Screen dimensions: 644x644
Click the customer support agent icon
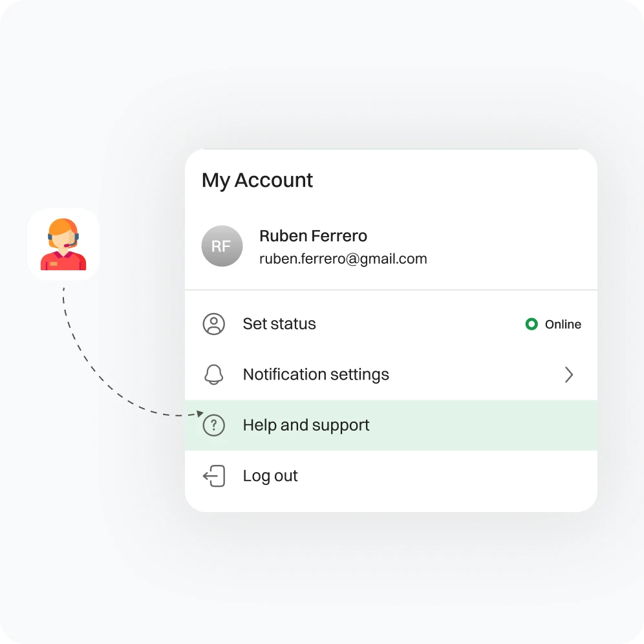click(x=63, y=244)
